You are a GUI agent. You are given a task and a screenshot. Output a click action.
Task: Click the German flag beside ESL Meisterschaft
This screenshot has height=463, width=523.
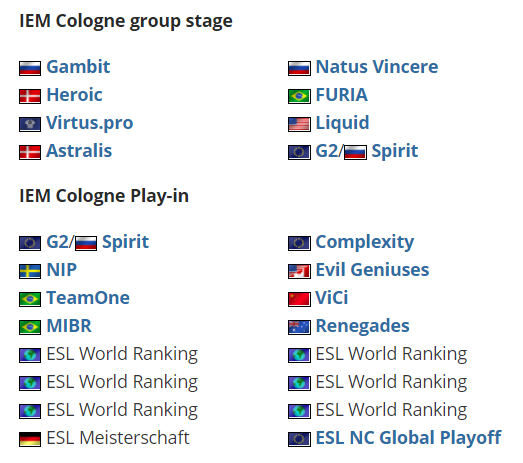click(x=30, y=439)
